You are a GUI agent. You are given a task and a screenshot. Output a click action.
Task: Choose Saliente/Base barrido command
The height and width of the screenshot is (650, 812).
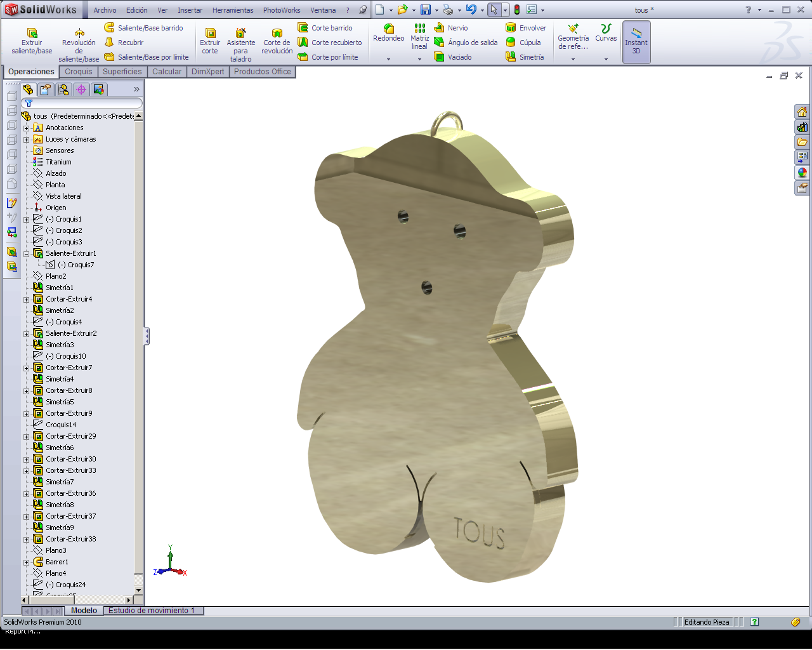(x=144, y=28)
